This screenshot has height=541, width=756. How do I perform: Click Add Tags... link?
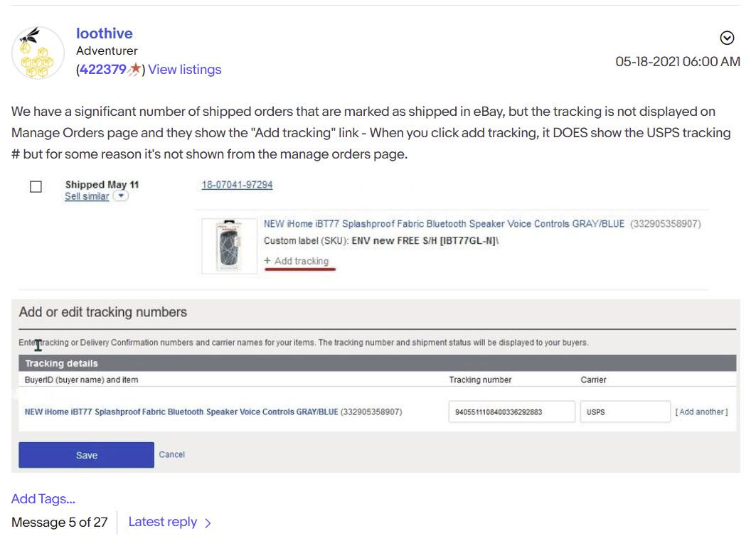(43, 498)
